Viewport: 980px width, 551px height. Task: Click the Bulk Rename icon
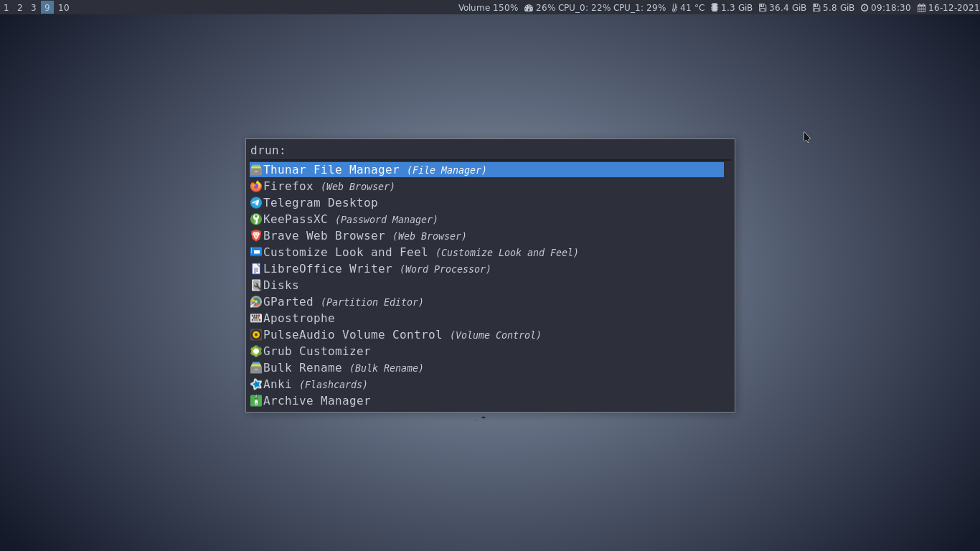256,368
